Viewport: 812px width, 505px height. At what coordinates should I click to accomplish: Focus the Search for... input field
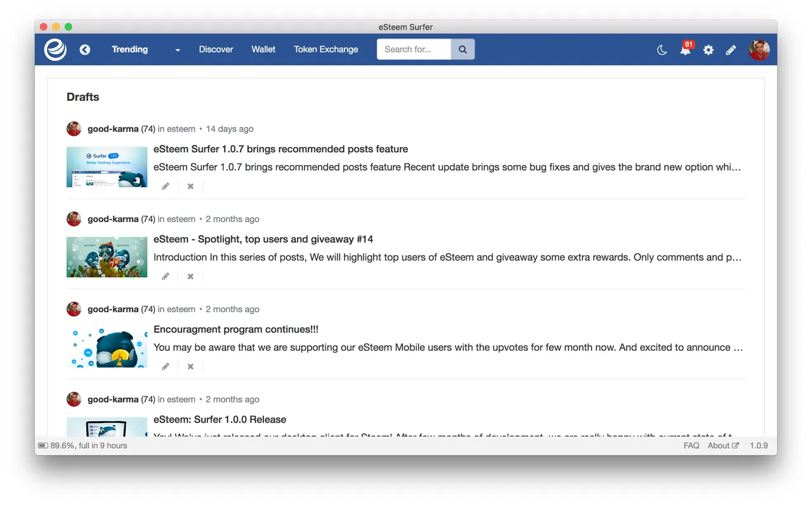414,49
